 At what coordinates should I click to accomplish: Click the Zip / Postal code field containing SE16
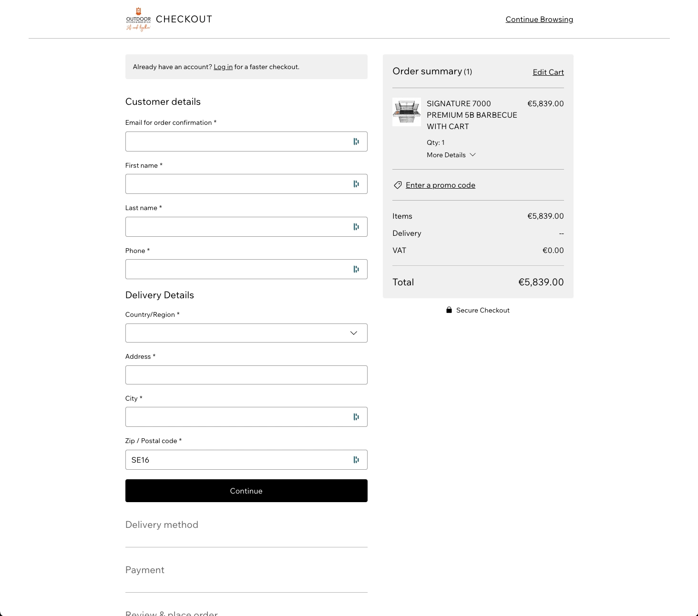coord(246,460)
